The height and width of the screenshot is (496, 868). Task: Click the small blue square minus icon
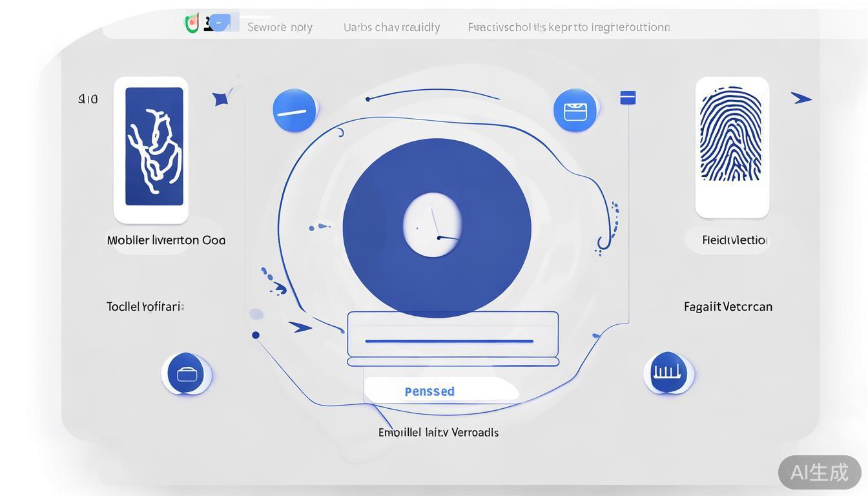point(628,98)
